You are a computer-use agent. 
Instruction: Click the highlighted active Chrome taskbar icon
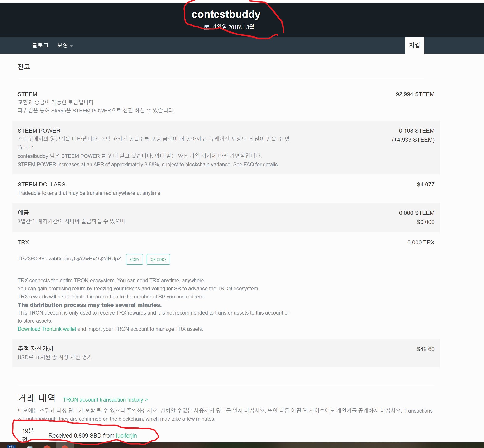(65, 446)
